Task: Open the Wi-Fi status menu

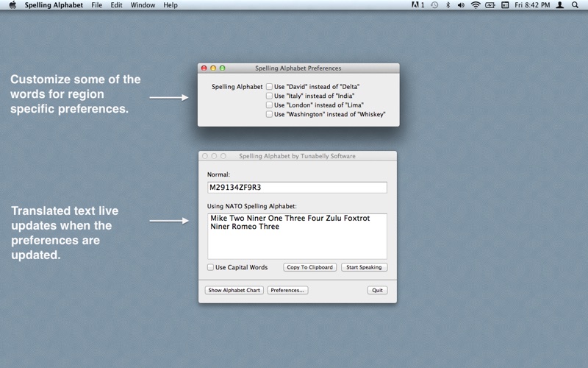Action: tap(476, 5)
